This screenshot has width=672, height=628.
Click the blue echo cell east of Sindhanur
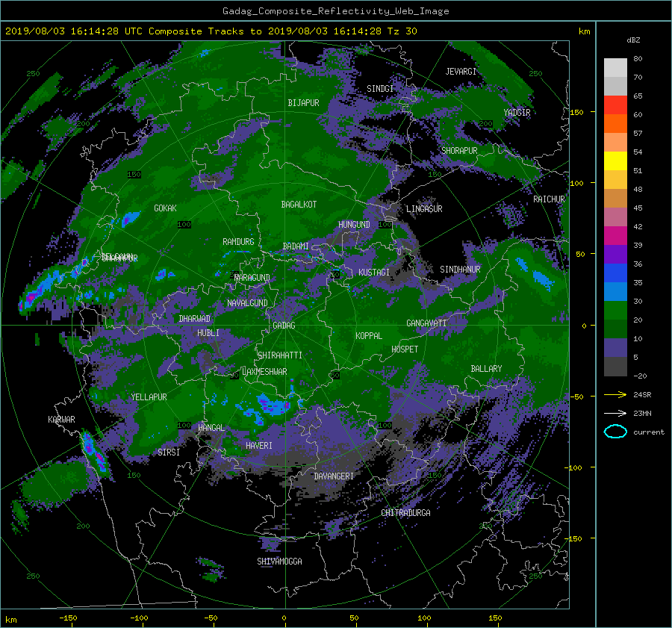(x=534, y=273)
